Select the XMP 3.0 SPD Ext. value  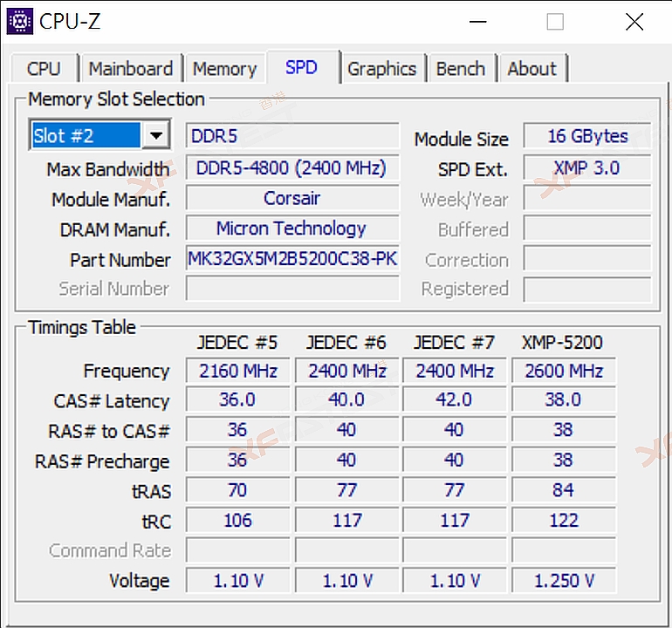point(587,167)
